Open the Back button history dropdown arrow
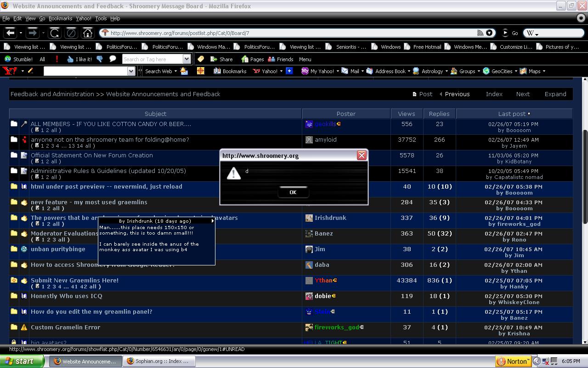The height and width of the screenshot is (368, 588). coord(21,33)
